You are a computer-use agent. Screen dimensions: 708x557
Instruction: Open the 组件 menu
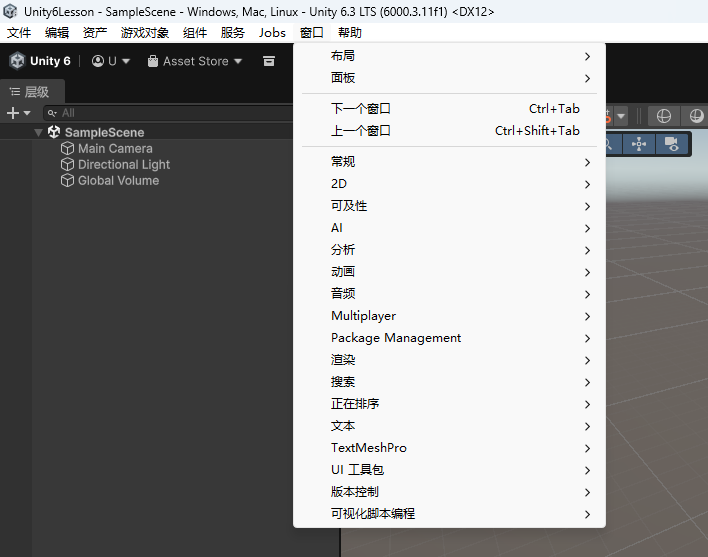tap(195, 33)
